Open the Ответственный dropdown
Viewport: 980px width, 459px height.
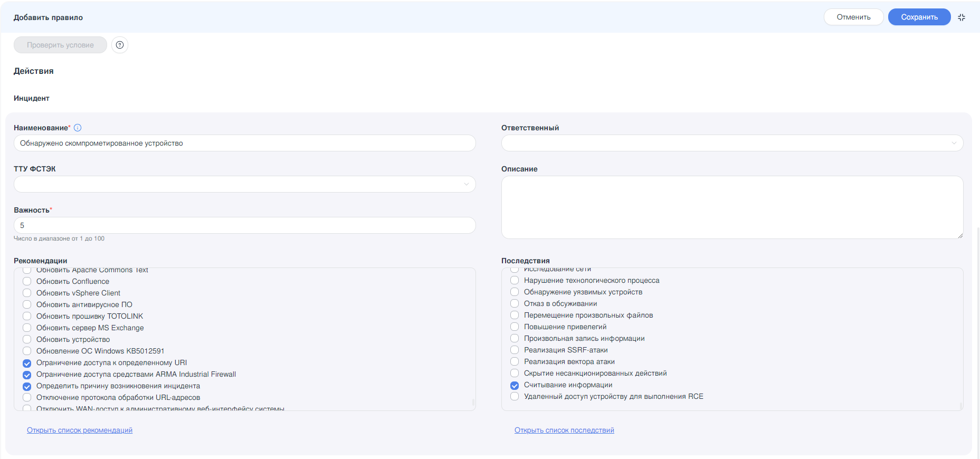732,143
